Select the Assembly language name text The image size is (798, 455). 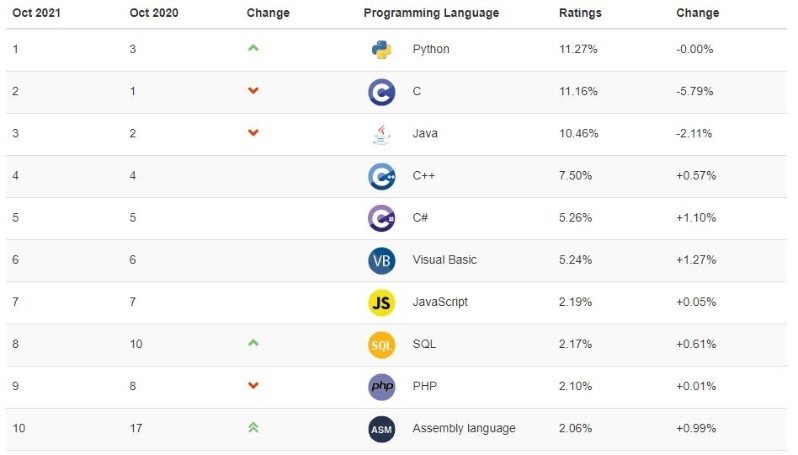click(464, 429)
